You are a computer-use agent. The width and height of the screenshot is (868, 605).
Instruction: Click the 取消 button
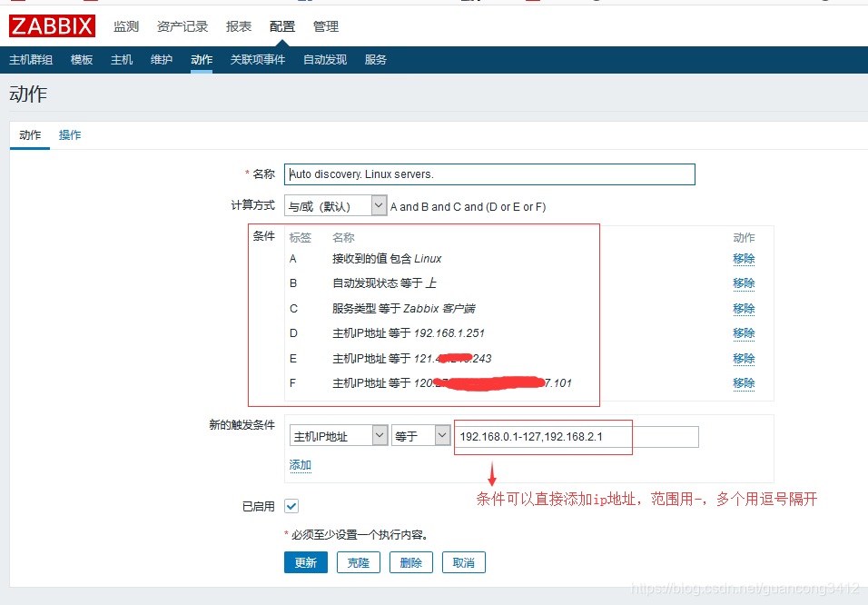click(x=463, y=562)
